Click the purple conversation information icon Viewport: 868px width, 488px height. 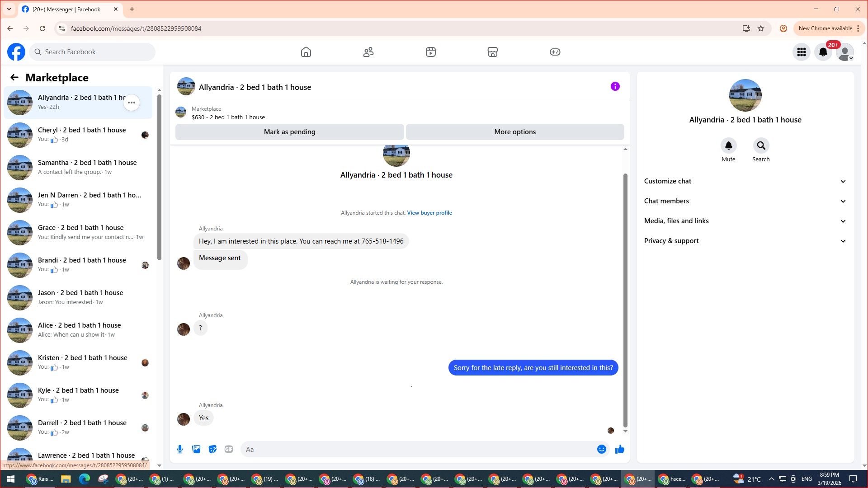click(x=615, y=86)
